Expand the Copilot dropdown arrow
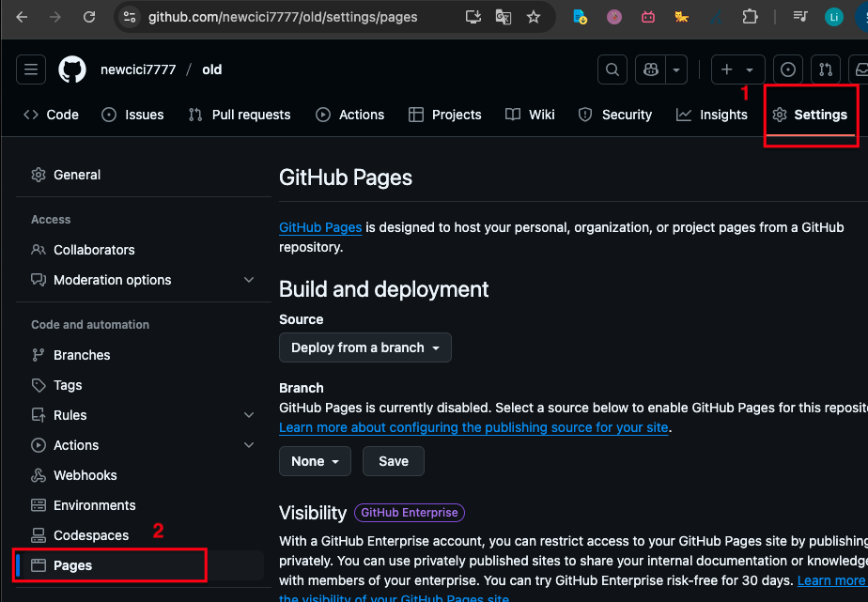Image resolution: width=868 pixels, height=602 pixels. pos(676,69)
